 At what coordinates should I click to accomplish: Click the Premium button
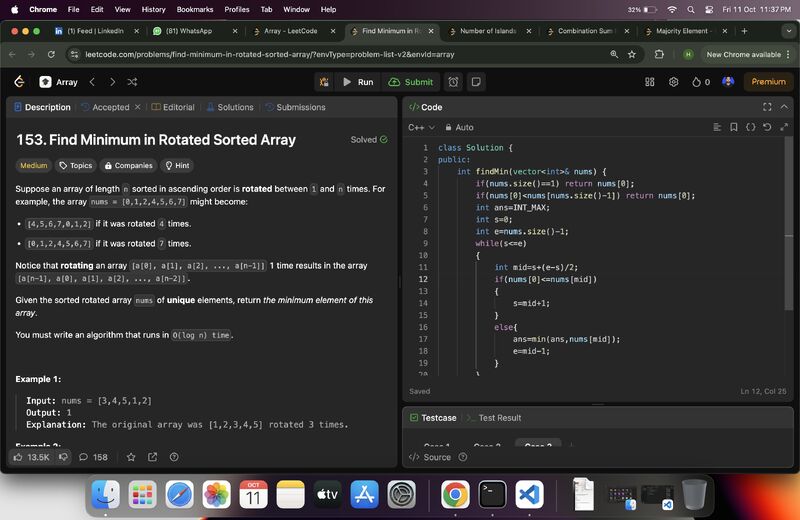(x=768, y=82)
